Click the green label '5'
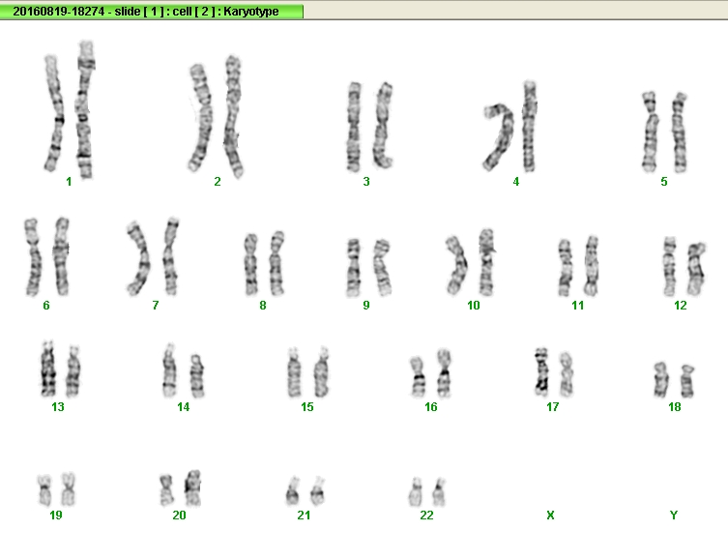Viewport: 728px width, 560px height. point(664,182)
